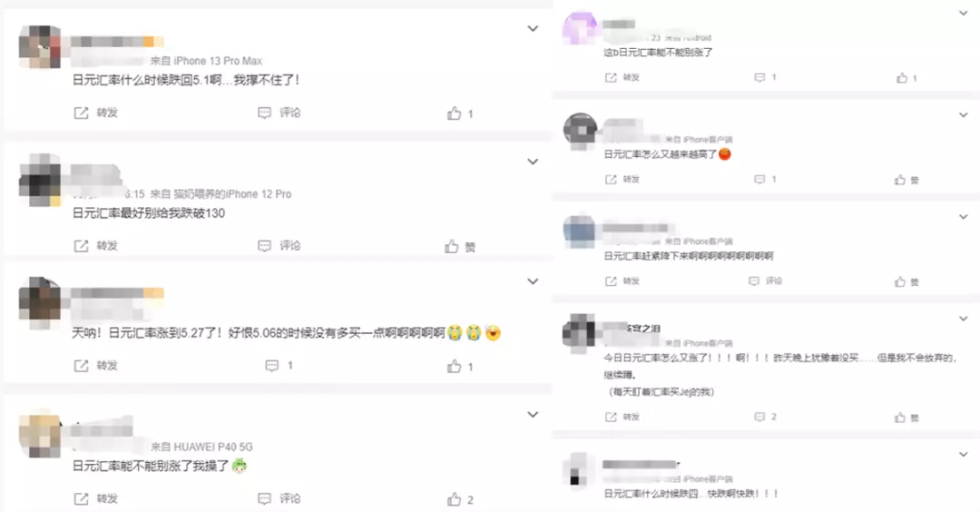This screenshot has height=512, width=980.
Task: Expand the chevron on the 涨到5.27 post
Action: tap(533, 282)
